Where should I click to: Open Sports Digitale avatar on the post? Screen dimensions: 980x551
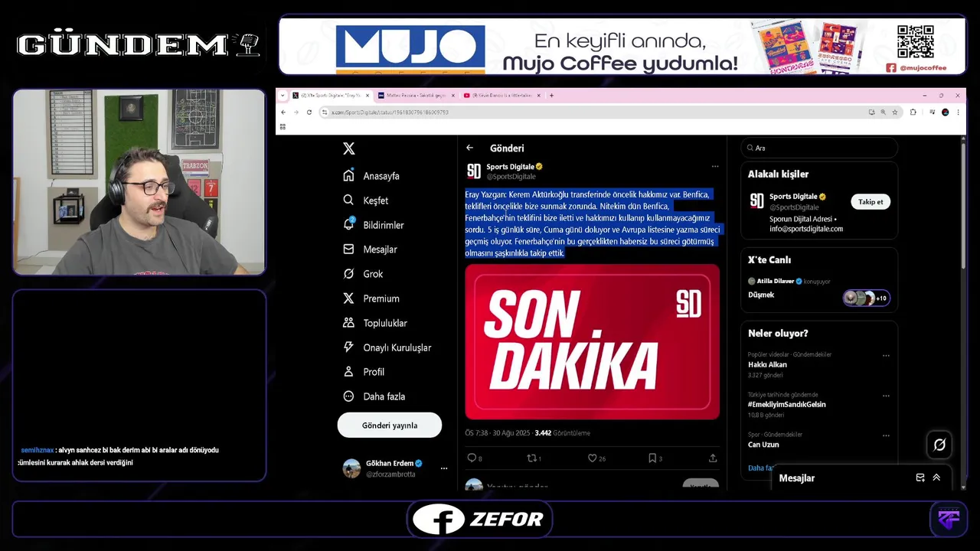tap(474, 171)
